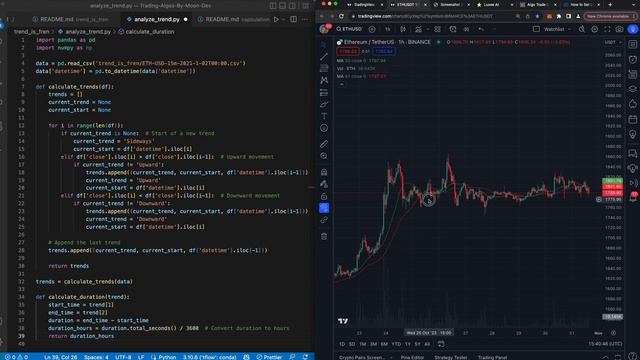Switch to README.md capitulation tab
The width and height of the screenshot is (640, 360).
(233, 19)
